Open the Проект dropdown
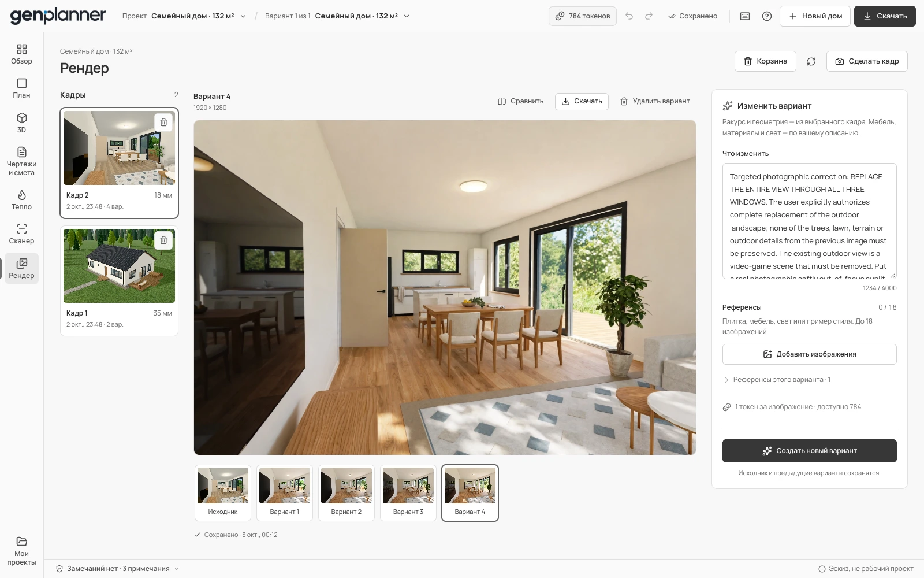This screenshot has height=578, width=924. tap(184, 16)
